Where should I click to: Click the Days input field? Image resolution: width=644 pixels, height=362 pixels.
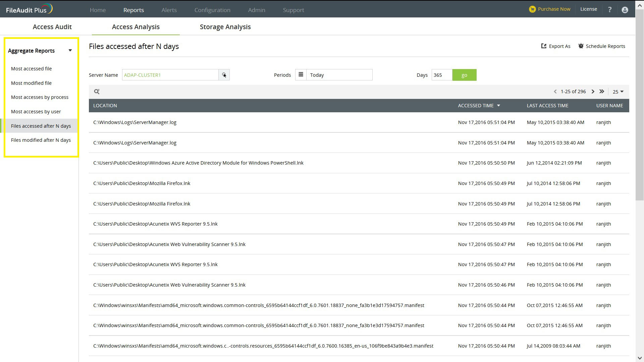click(441, 75)
